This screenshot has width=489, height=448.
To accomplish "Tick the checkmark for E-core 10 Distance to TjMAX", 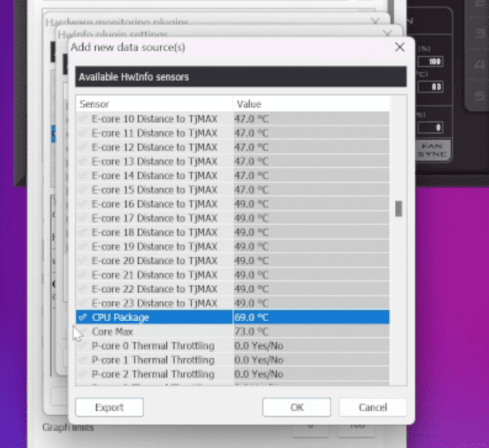I will 83,119.
